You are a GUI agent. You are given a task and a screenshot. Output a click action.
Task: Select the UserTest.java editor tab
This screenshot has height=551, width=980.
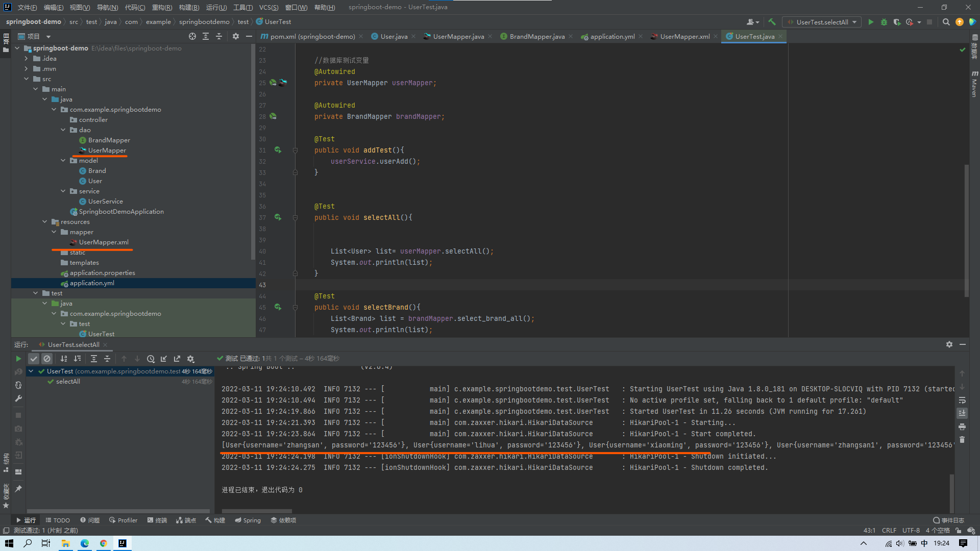(x=754, y=36)
